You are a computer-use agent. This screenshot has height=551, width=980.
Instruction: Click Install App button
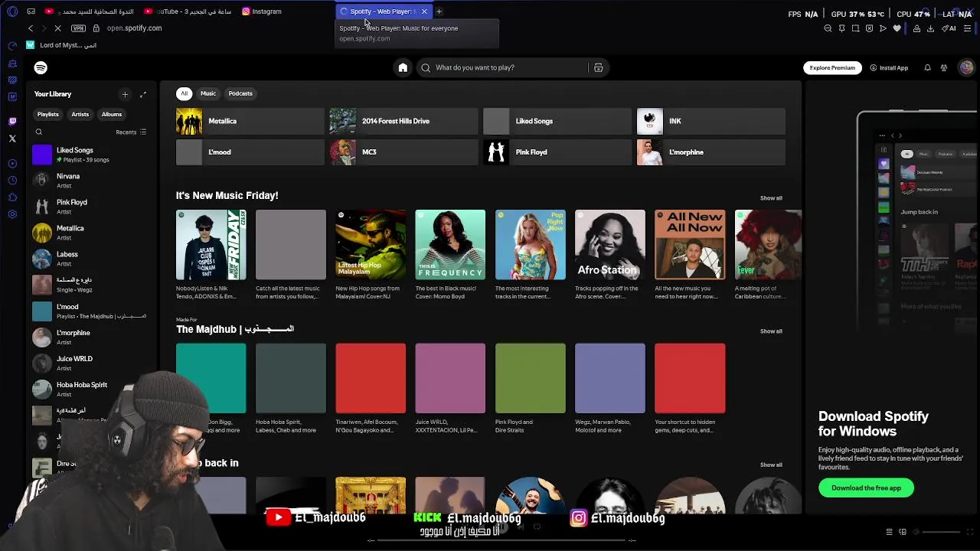[x=888, y=67]
